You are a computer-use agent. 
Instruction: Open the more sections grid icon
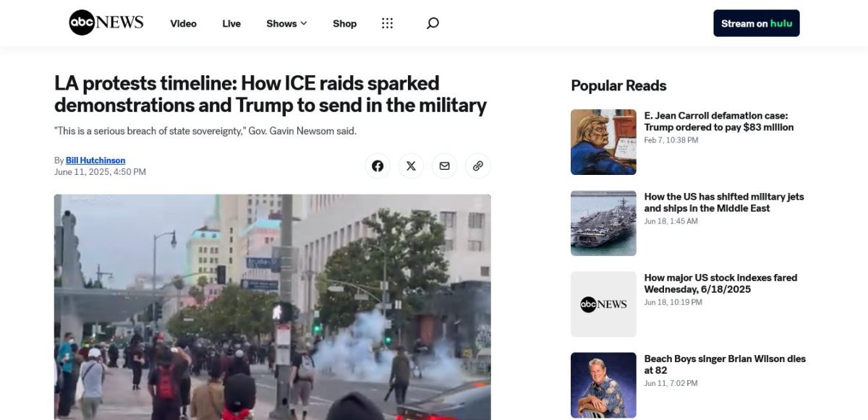(x=387, y=23)
